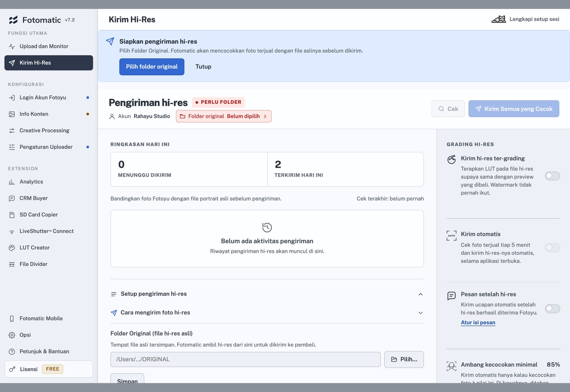Click the Lisensi key icon
Screen dimensions: 570x392
(12, 369)
